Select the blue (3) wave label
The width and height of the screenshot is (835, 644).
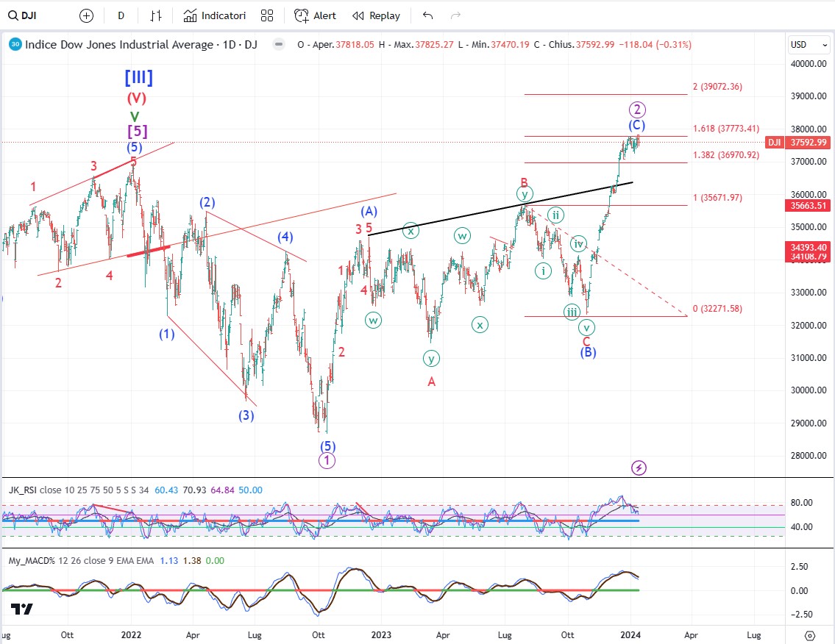246,415
